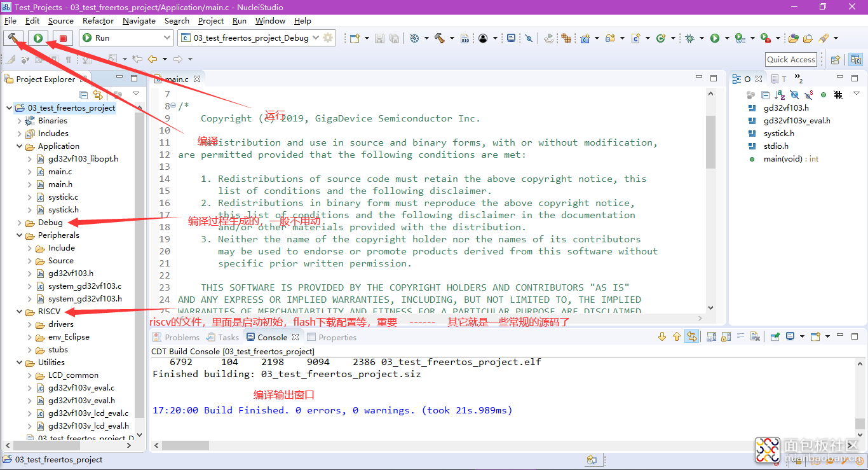Expand the Debug folder

[19, 223]
